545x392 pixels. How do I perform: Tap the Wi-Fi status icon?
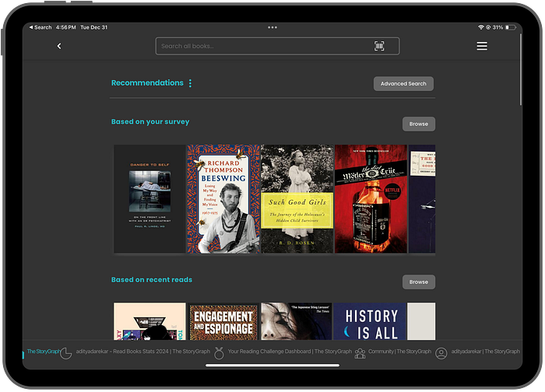(480, 27)
